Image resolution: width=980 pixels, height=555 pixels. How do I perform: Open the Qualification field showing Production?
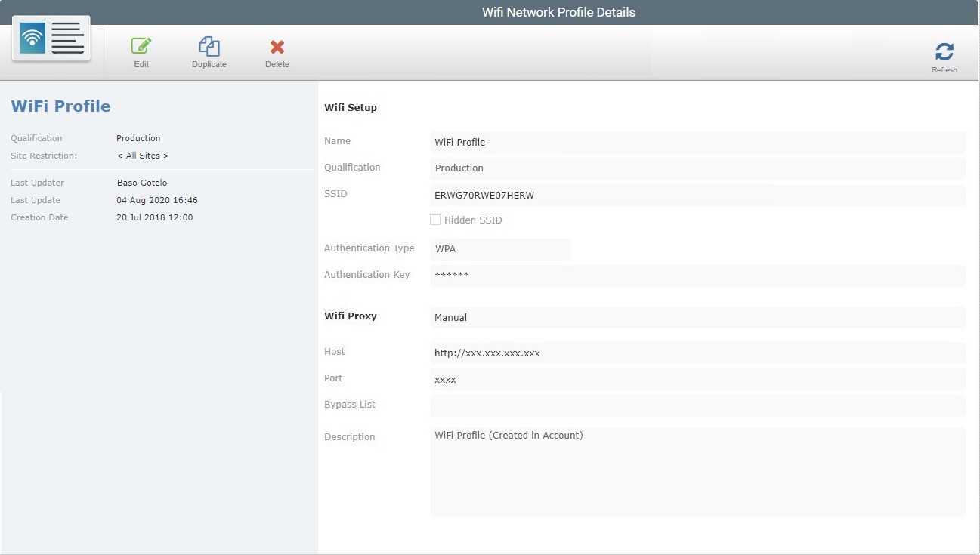pos(697,168)
